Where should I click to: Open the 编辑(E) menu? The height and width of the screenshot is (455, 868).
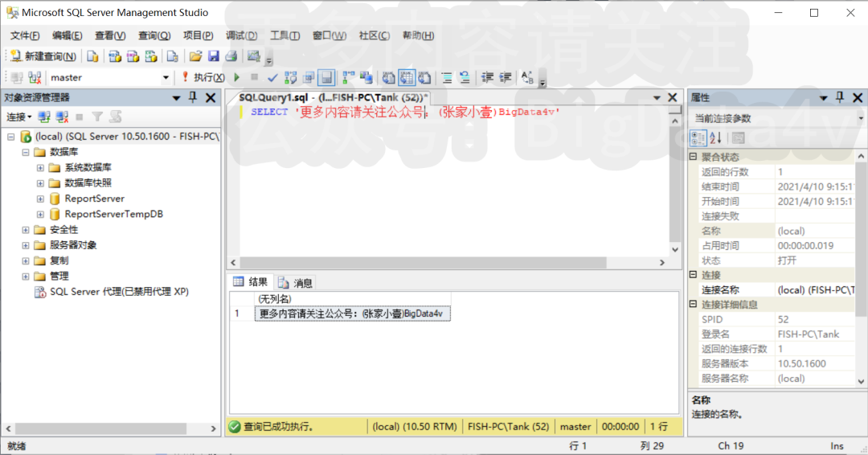click(67, 35)
